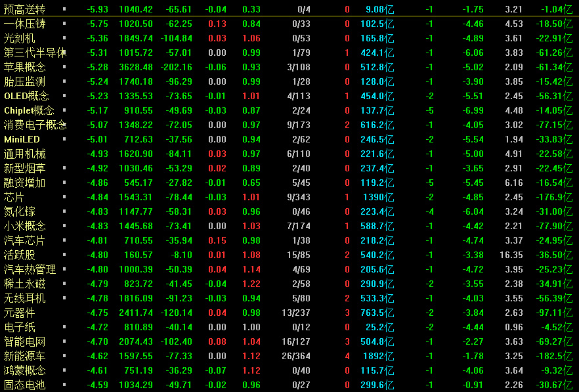Open the 芯片 sector row
Image resolution: width=579 pixels, height=392 pixels.
(14, 197)
